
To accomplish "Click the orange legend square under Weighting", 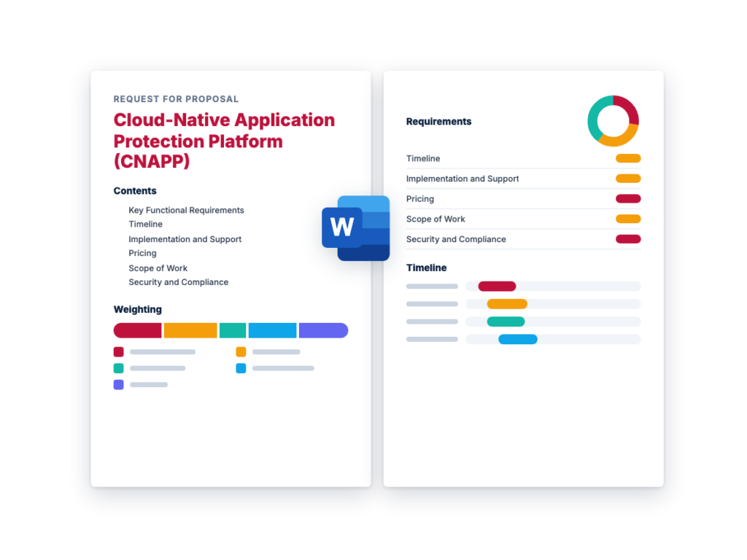I will 241,352.
